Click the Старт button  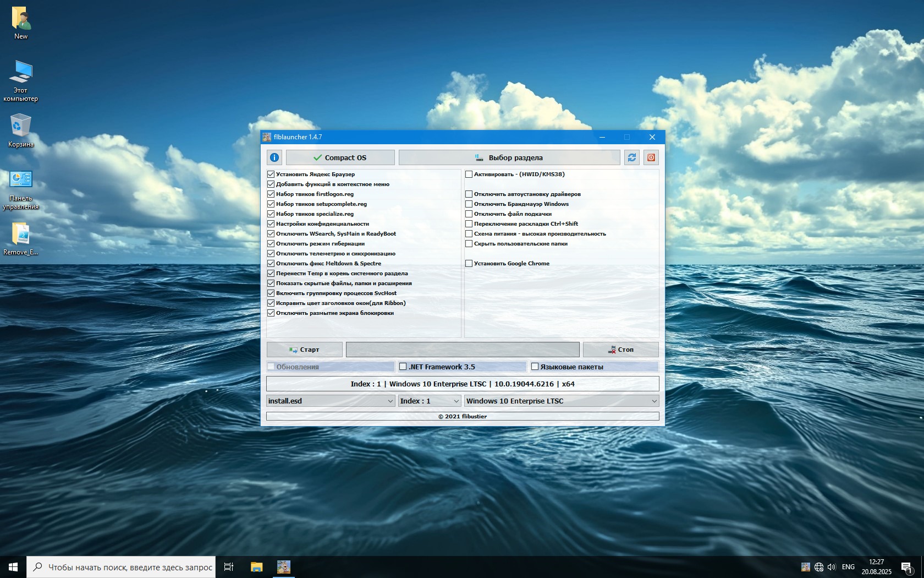point(304,350)
